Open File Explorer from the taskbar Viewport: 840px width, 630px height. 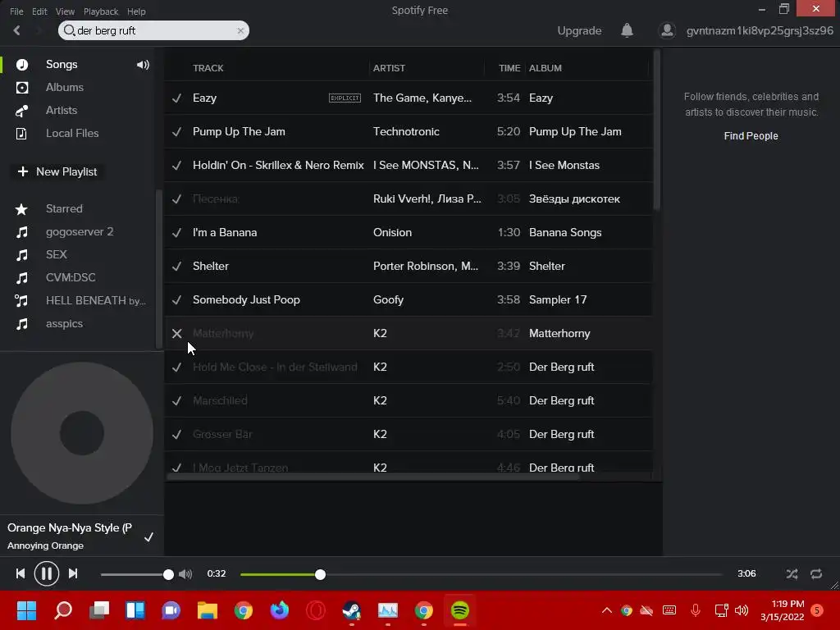(x=208, y=610)
